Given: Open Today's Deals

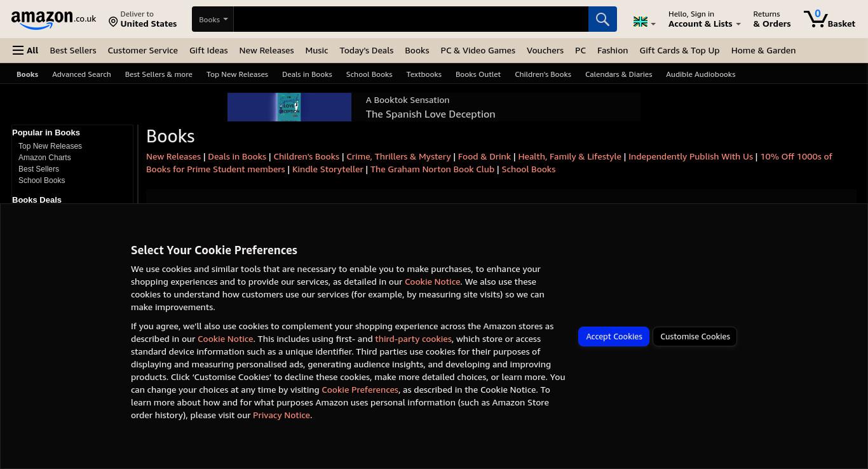Looking at the screenshot, I should point(366,50).
